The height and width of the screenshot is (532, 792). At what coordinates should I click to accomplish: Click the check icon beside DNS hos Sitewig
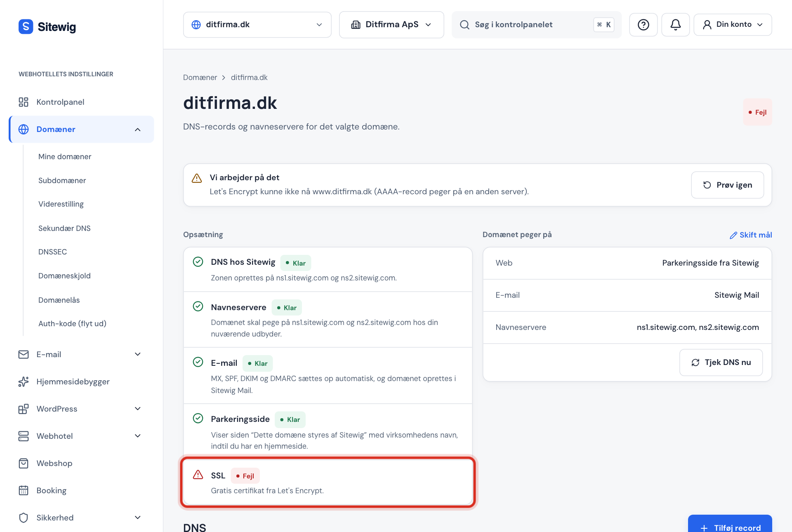198,262
